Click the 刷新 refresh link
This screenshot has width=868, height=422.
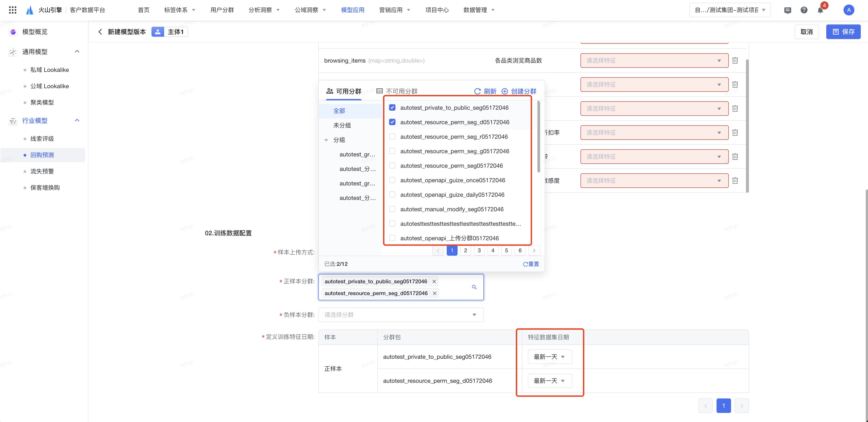485,91
